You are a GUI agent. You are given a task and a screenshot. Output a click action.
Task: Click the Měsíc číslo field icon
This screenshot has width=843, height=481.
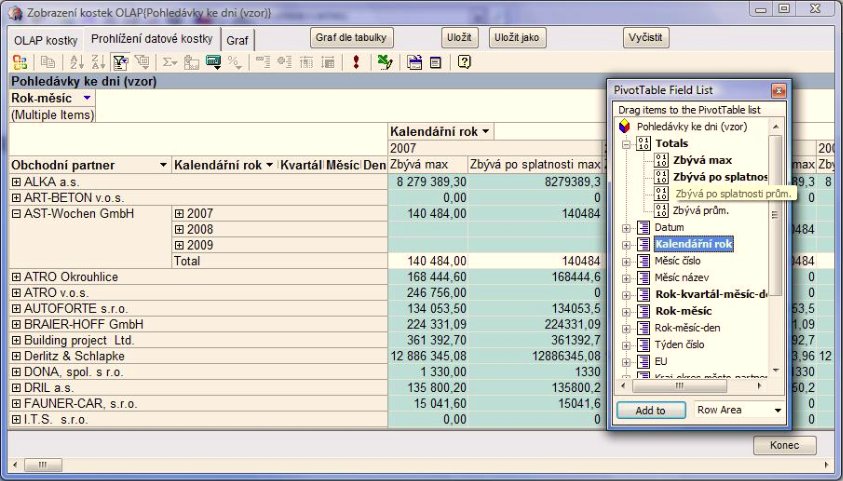tap(644, 261)
